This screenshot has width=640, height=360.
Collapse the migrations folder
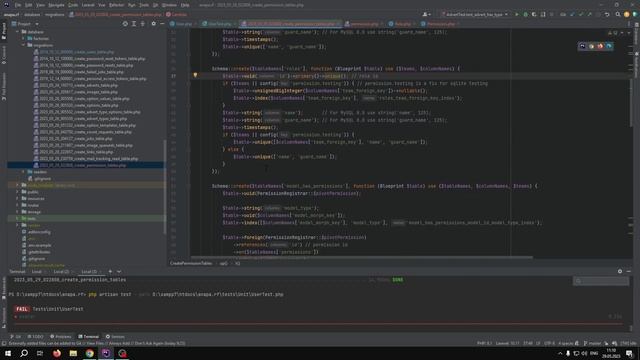(23, 45)
